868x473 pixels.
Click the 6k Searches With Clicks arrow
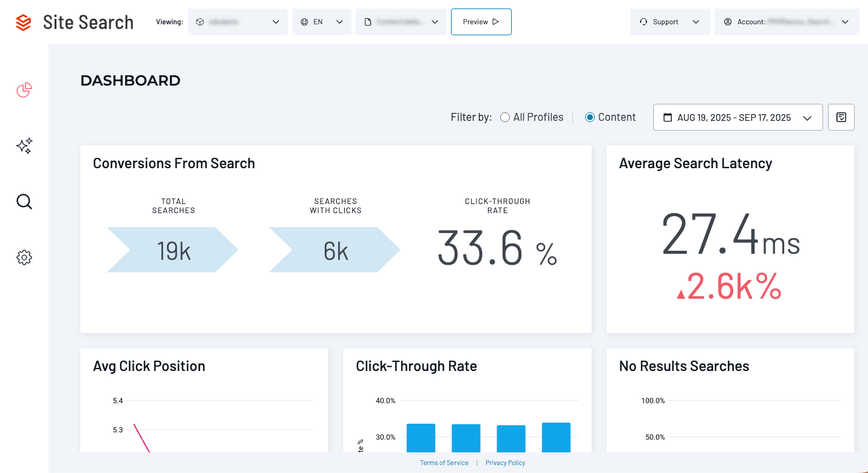pos(335,250)
